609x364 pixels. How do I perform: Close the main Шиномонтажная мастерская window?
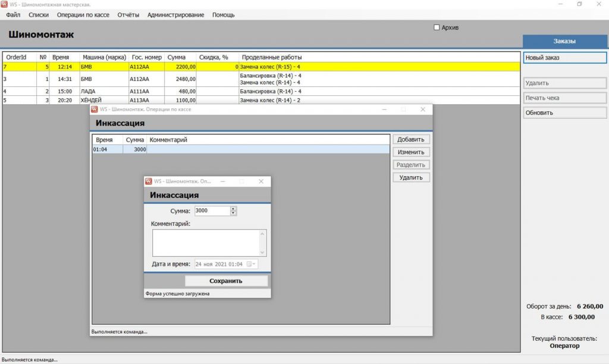(x=599, y=4)
